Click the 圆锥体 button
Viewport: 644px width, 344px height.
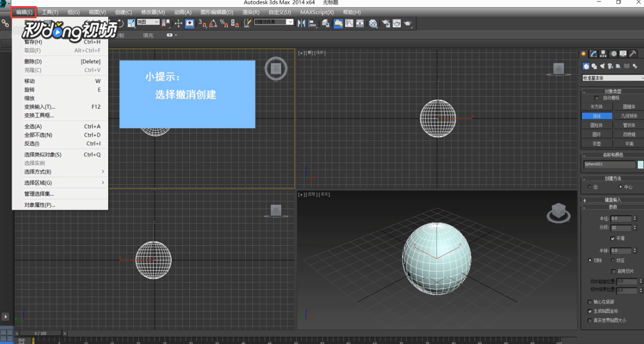pyautogui.click(x=629, y=107)
